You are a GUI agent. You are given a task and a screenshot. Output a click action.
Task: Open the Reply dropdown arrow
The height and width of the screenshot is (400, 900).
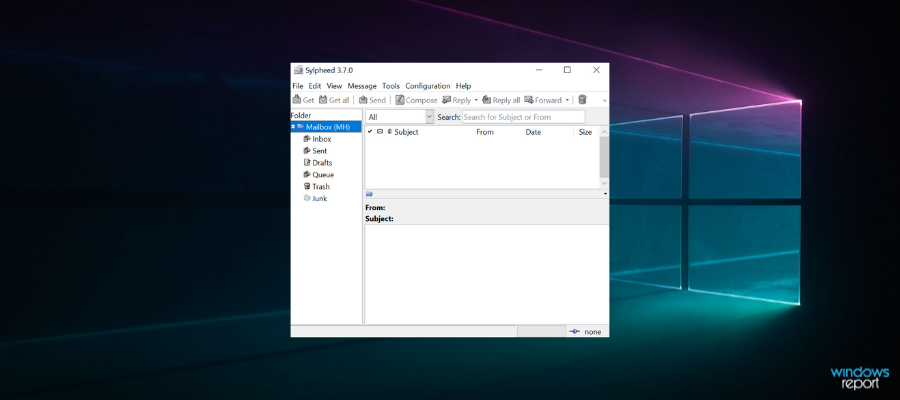click(476, 100)
